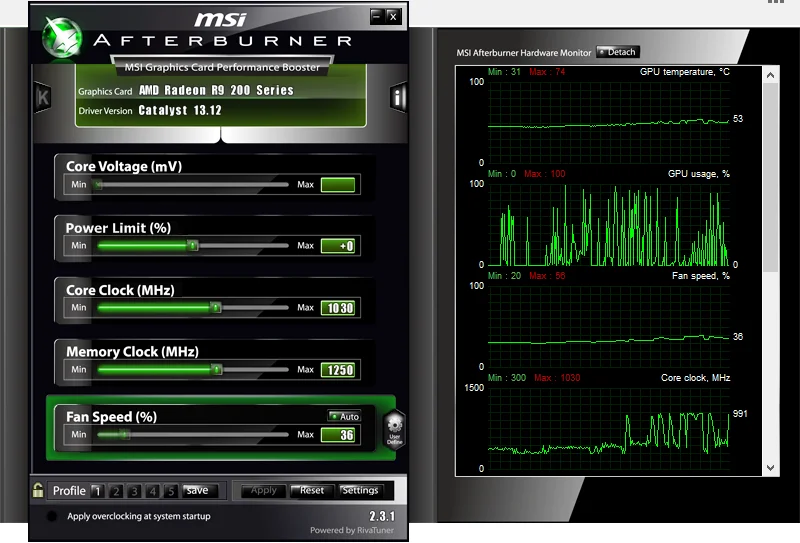
Task: Minimize the Afterburner window
Action: pyautogui.click(x=377, y=16)
